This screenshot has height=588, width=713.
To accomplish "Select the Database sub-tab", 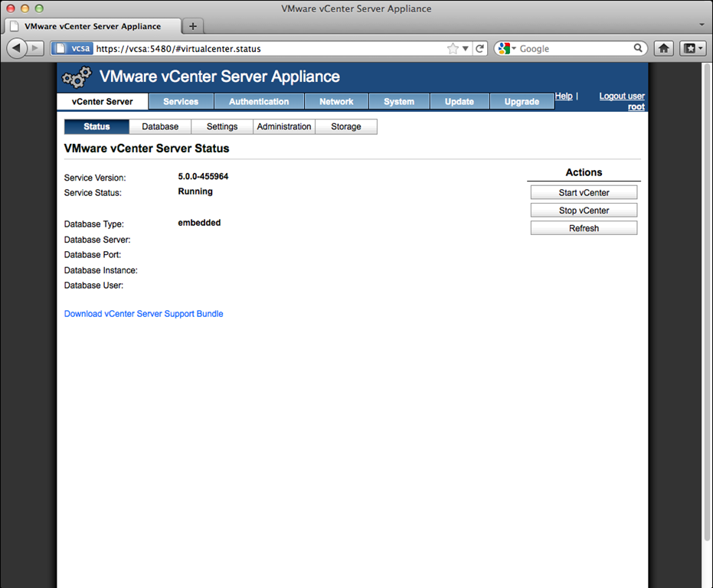I will click(160, 126).
